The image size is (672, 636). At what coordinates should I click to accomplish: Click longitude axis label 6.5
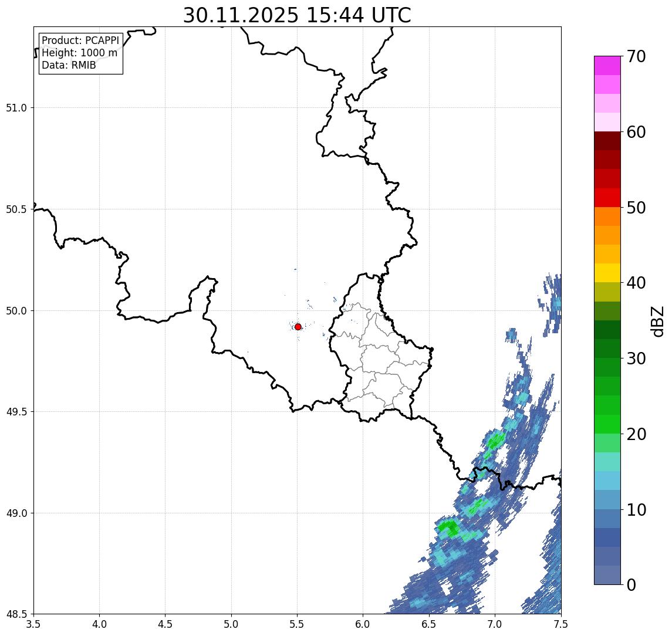(429, 624)
